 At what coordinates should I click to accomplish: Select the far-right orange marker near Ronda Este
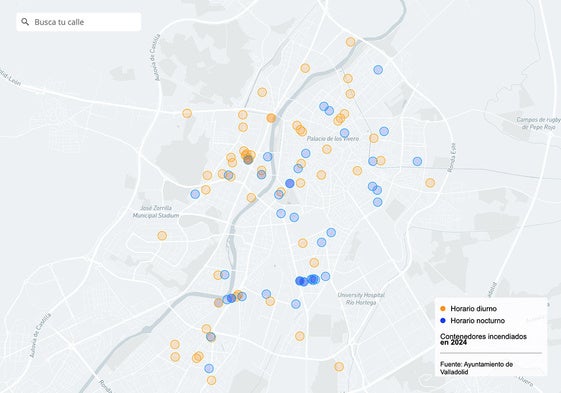pos(430,183)
